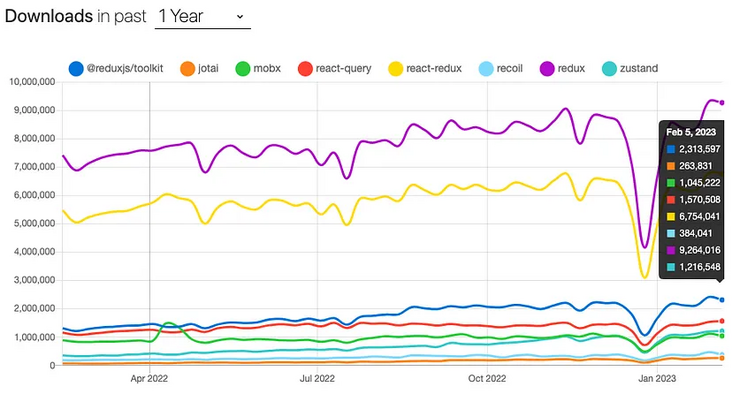Toggle the @reduxjs/toolkit blue legend dot
Screen dimensions: 732x394
click(76, 69)
